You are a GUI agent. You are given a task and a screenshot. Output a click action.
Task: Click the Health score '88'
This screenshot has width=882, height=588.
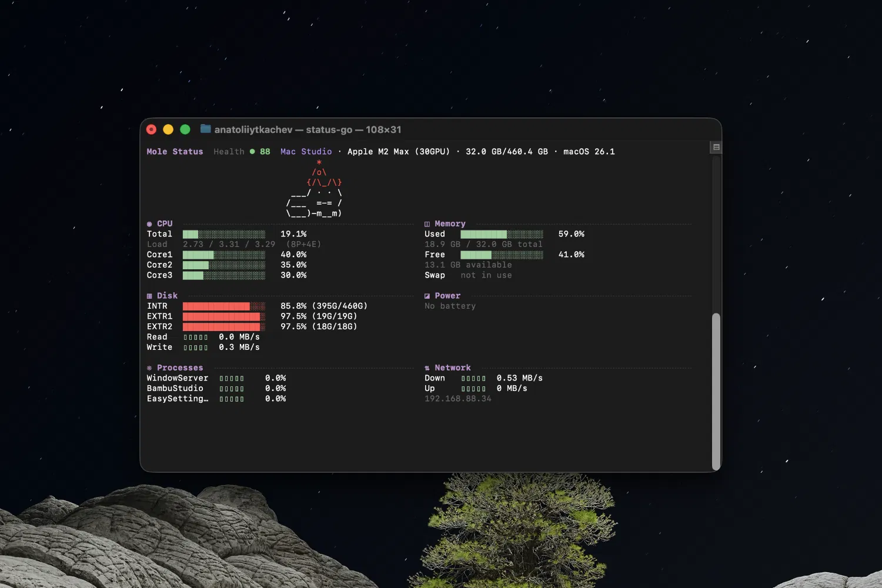[x=265, y=152]
